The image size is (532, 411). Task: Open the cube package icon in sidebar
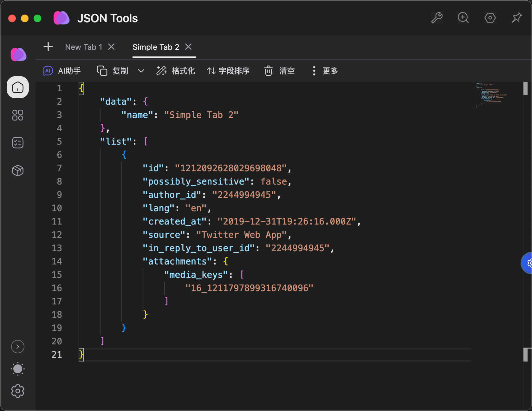(x=18, y=171)
